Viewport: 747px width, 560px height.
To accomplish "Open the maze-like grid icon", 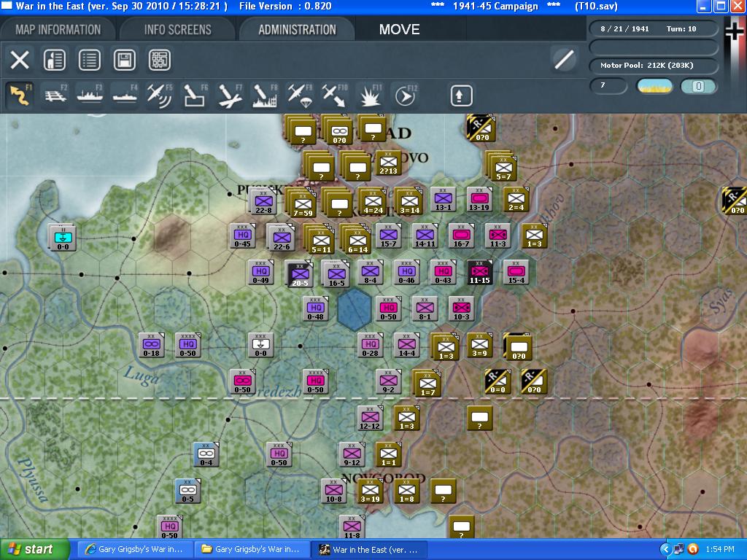I will pyautogui.click(x=160, y=60).
